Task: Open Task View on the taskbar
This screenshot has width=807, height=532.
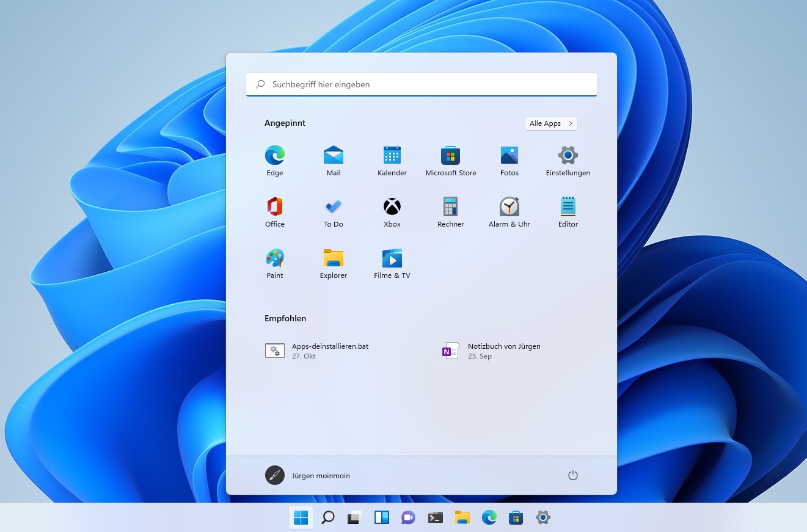Action: pyautogui.click(x=355, y=518)
